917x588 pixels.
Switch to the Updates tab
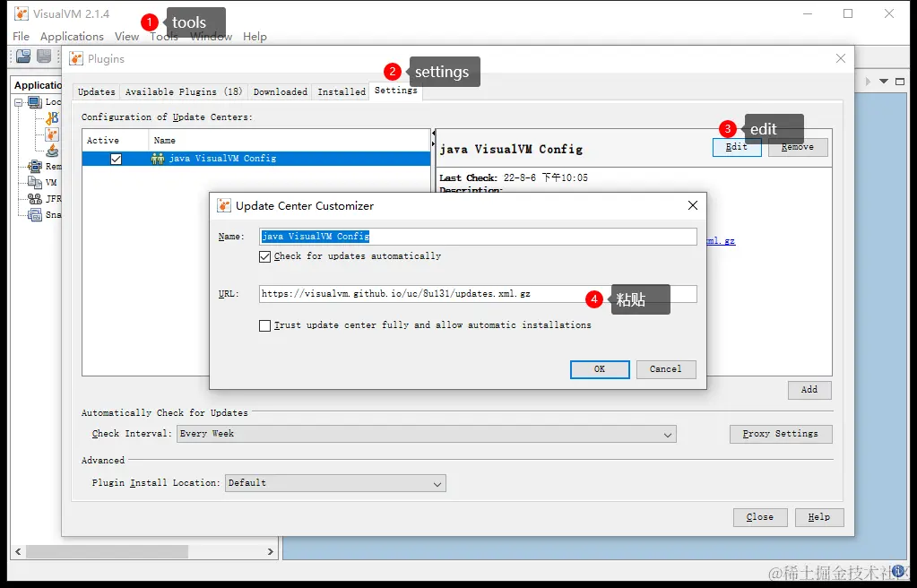pyautogui.click(x=97, y=91)
